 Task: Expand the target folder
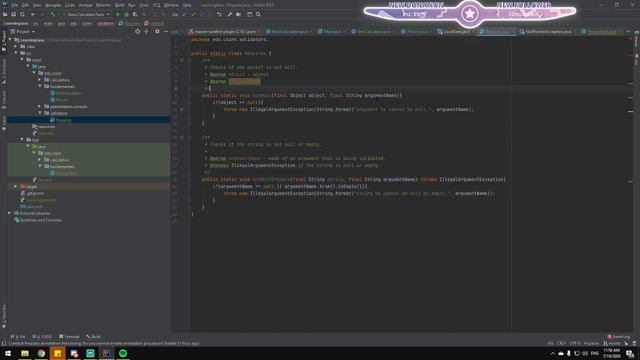click(16, 187)
